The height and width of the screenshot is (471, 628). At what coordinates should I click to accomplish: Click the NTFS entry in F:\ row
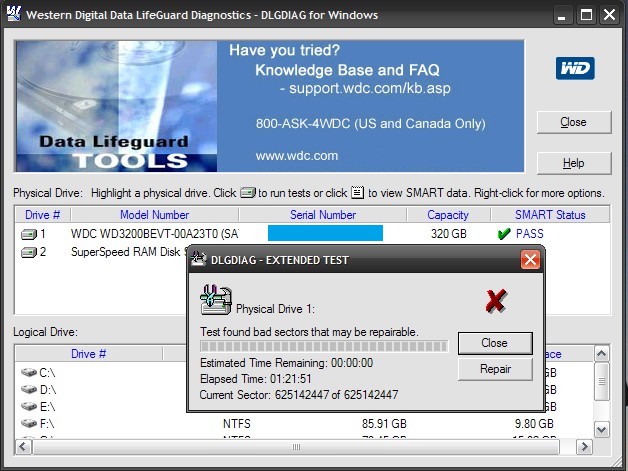(x=237, y=423)
